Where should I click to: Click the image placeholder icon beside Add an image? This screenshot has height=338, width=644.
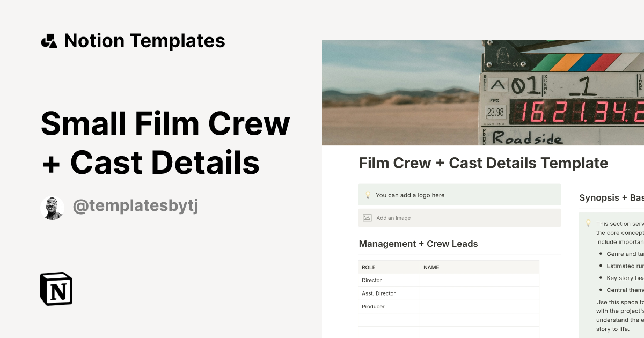click(x=367, y=218)
